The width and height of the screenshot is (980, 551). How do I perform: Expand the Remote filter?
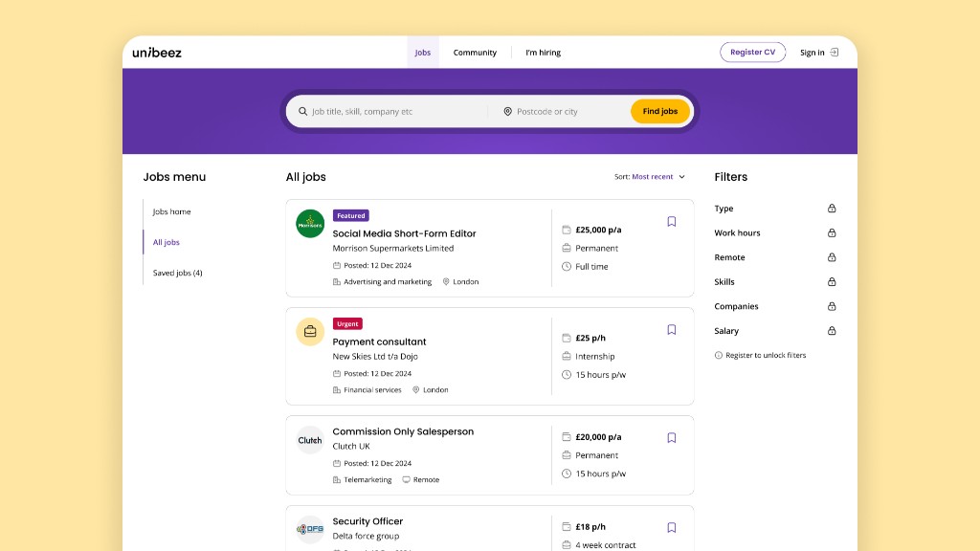pyautogui.click(x=775, y=256)
